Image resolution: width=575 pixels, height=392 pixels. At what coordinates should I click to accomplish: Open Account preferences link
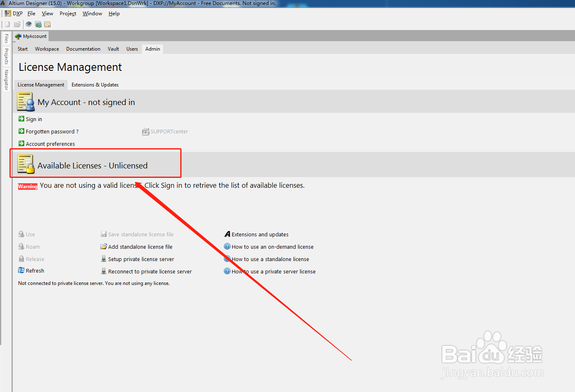point(50,144)
